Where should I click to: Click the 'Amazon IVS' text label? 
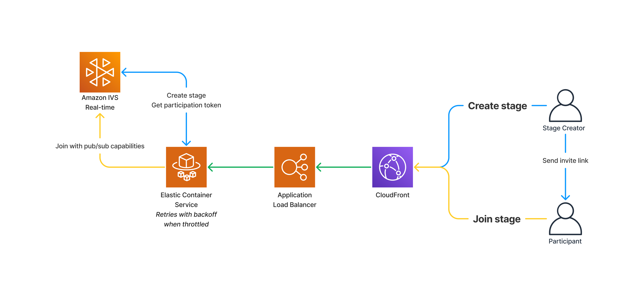tap(100, 98)
